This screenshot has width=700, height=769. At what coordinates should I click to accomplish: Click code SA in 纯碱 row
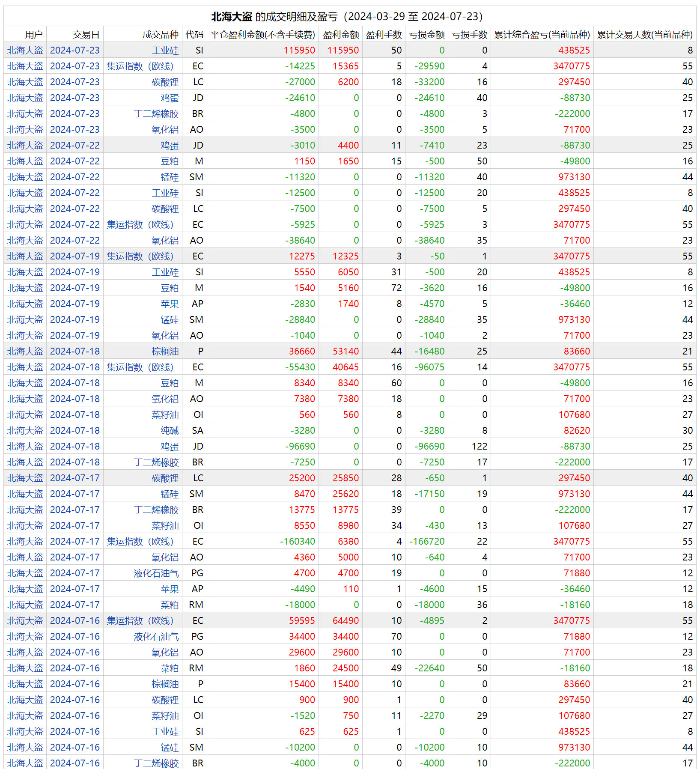pos(197,430)
